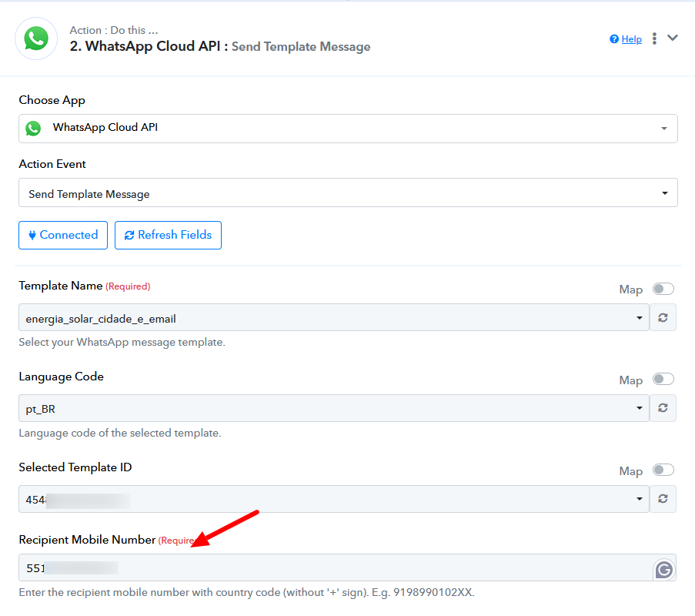Toggle Map switch for Language Code
Image resolution: width=695 pixels, height=616 pixels.
pos(663,379)
